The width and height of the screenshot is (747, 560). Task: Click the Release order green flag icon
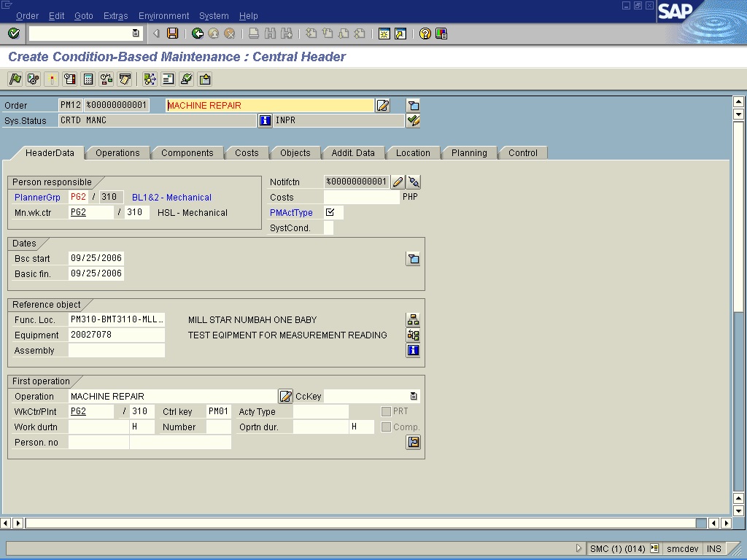(x=15, y=79)
